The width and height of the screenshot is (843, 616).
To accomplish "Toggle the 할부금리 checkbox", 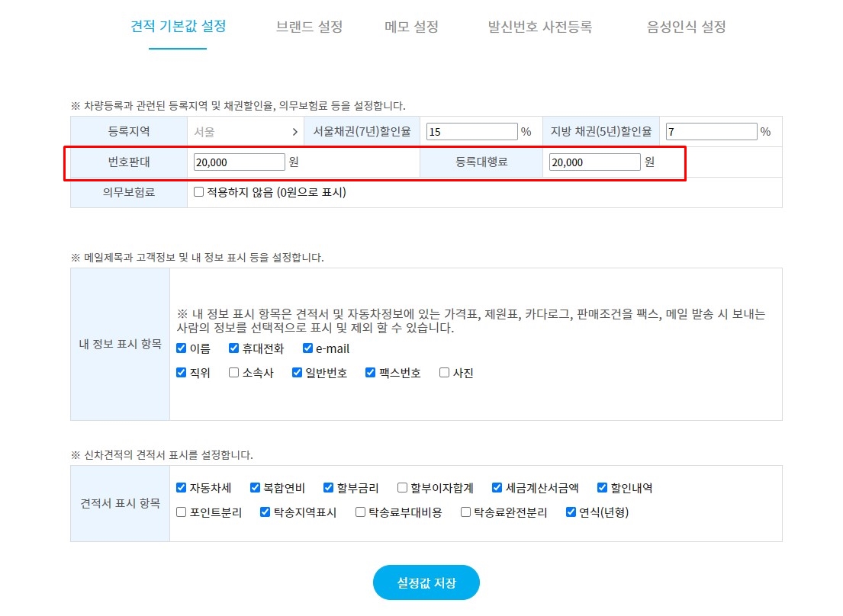I will point(328,487).
